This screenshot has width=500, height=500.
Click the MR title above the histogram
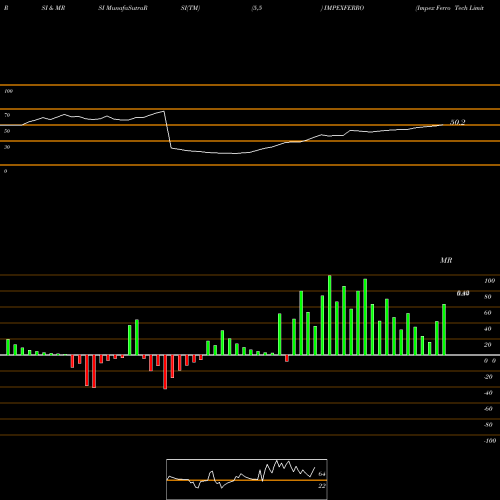[x=446, y=260]
